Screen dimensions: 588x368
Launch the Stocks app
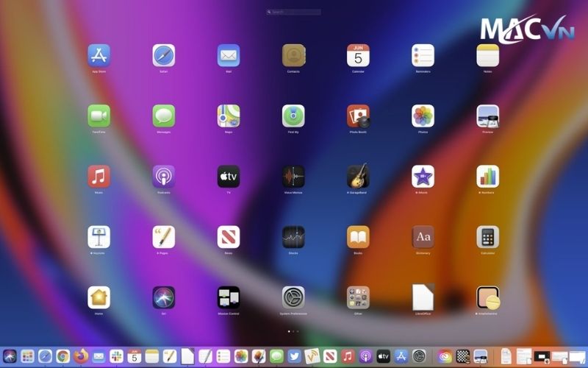[x=293, y=237]
